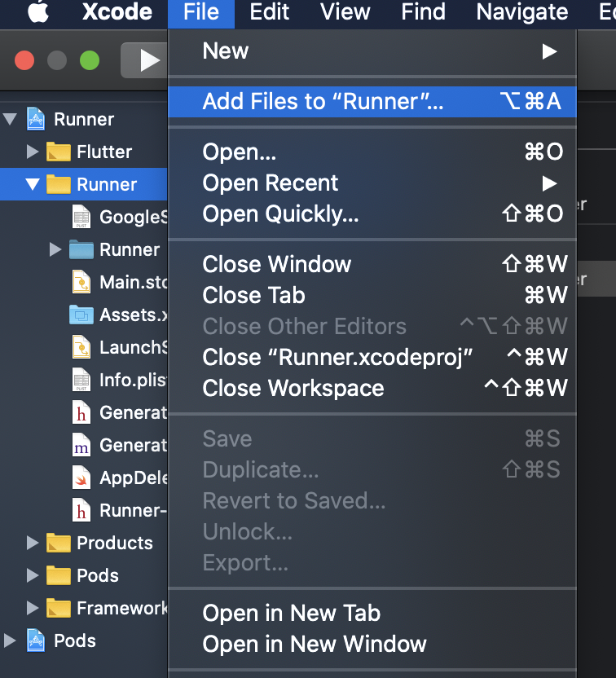
Task: Collapse the Runner project root
Action: point(10,119)
